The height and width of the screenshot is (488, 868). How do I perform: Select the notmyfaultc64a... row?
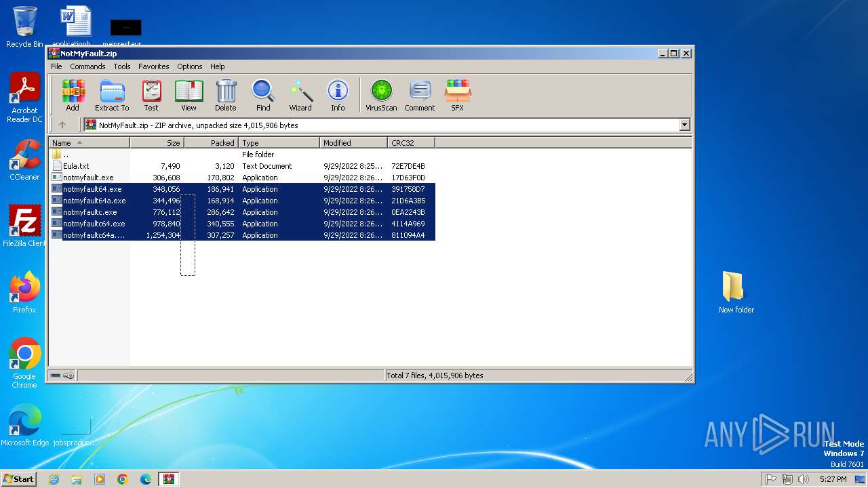coord(242,235)
